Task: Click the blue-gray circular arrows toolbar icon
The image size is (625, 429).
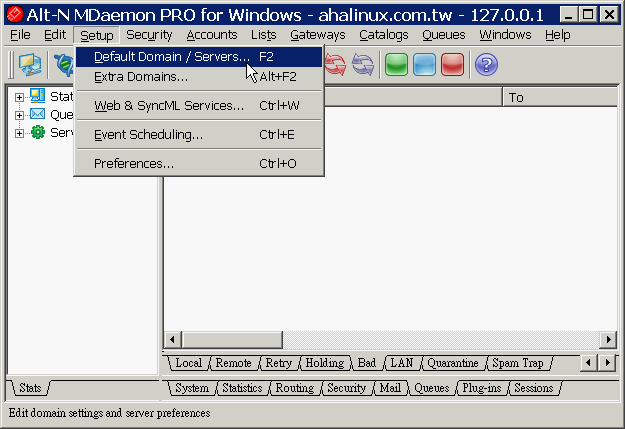Action: point(363,65)
